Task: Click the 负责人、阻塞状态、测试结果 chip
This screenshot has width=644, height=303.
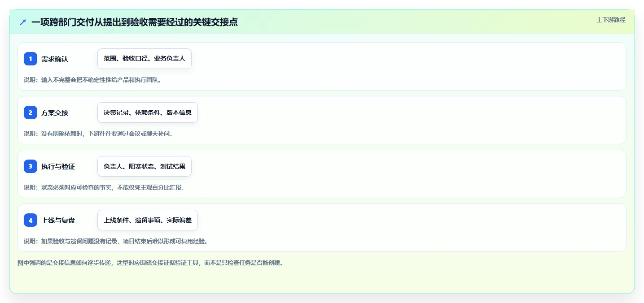Action: click(145, 166)
